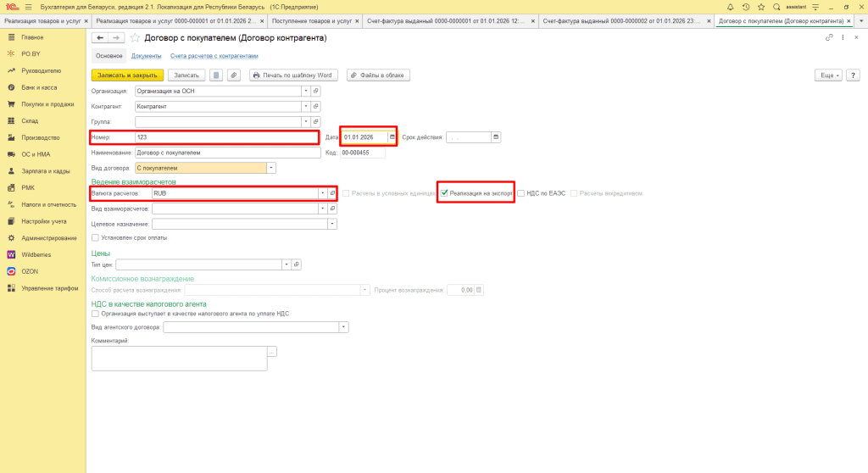Click the back arrow navigation button

[99, 38]
